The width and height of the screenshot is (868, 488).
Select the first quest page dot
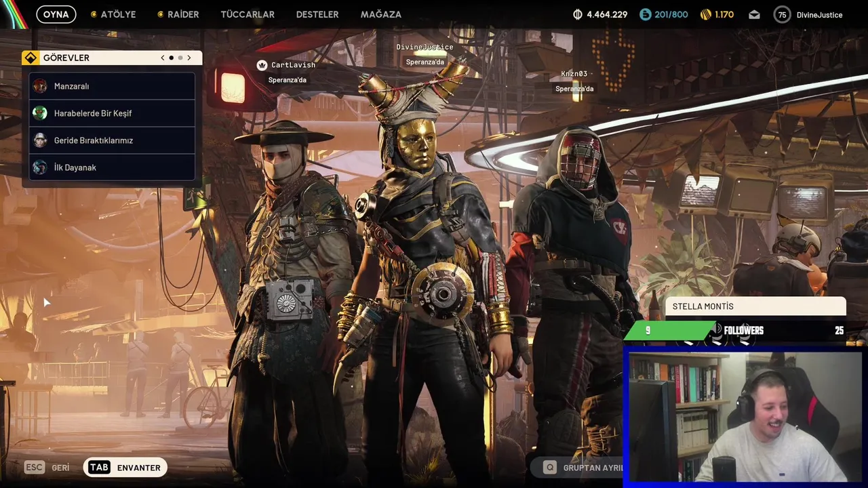[x=171, y=58]
